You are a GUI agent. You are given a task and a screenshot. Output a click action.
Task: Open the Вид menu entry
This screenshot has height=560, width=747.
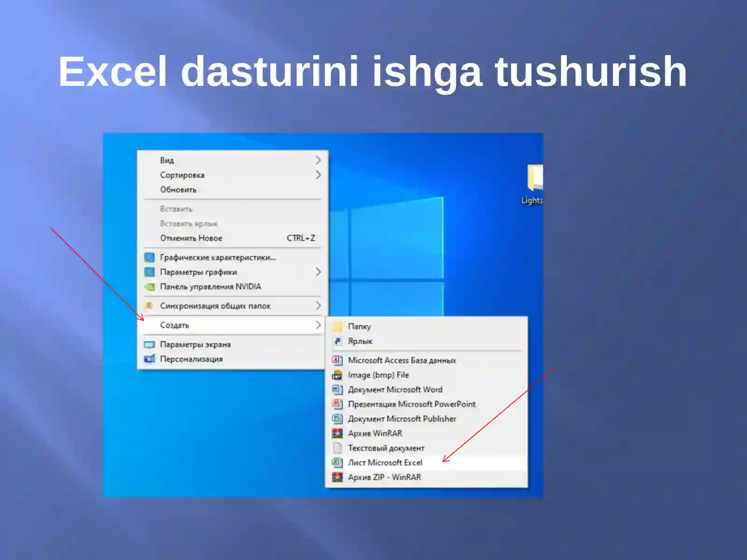233,160
